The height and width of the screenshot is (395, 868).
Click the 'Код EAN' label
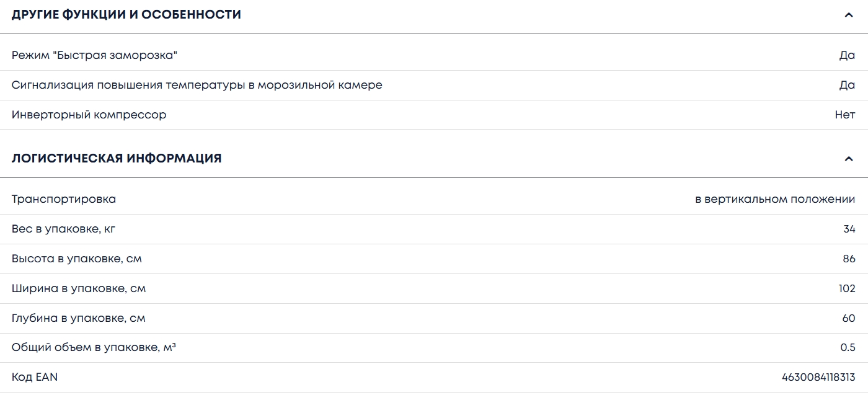click(35, 377)
